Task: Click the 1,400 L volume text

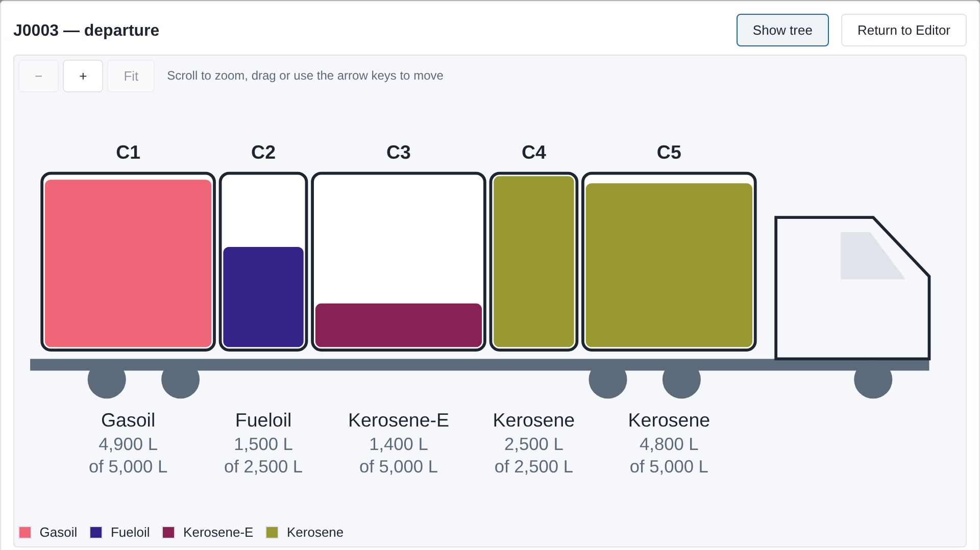Action: coord(399,444)
